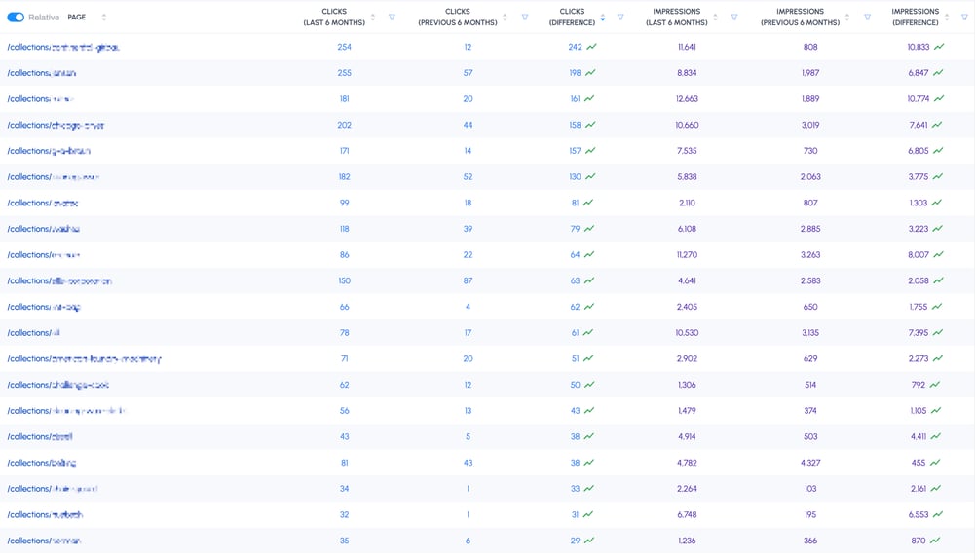
Task: Click the IMPRESSIONS (PREVIOUS 6 MONTHS) header text
Action: click(801, 17)
